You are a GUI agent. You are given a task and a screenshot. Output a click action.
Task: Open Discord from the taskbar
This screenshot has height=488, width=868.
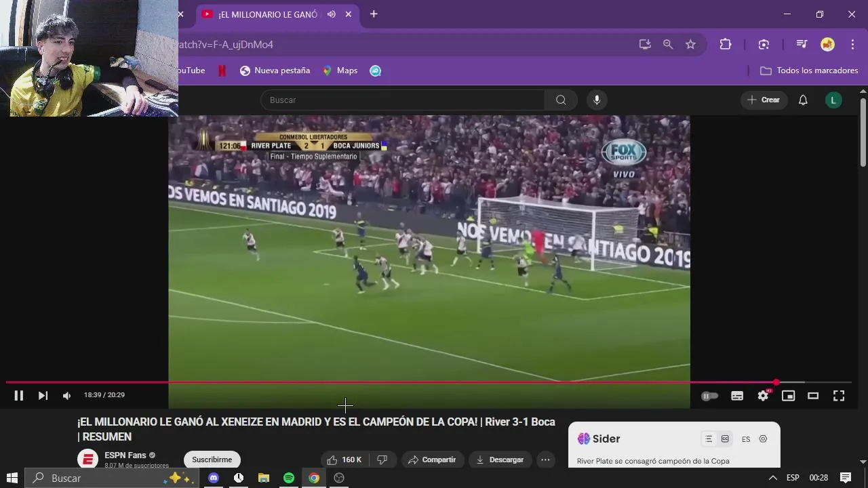tap(214, 478)
